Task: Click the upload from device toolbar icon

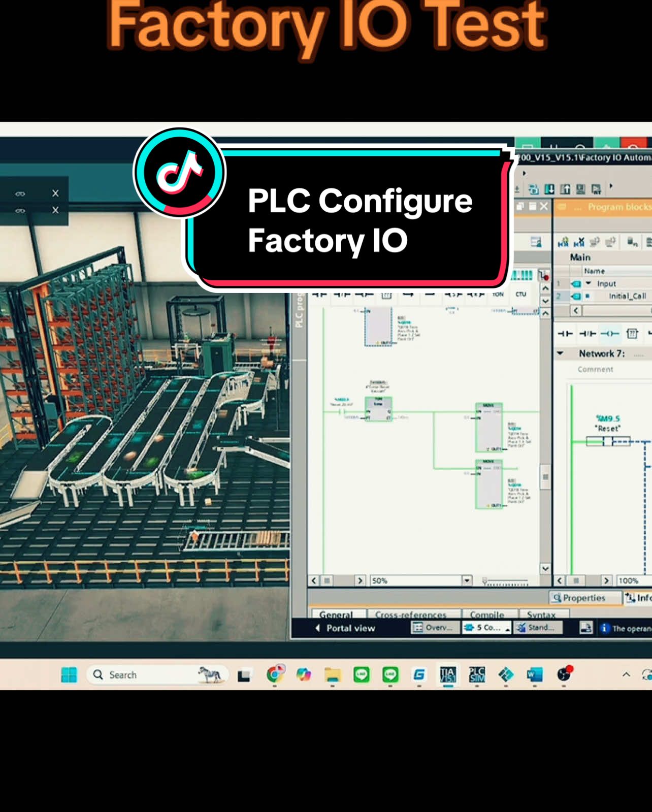Action: [565, 189]
